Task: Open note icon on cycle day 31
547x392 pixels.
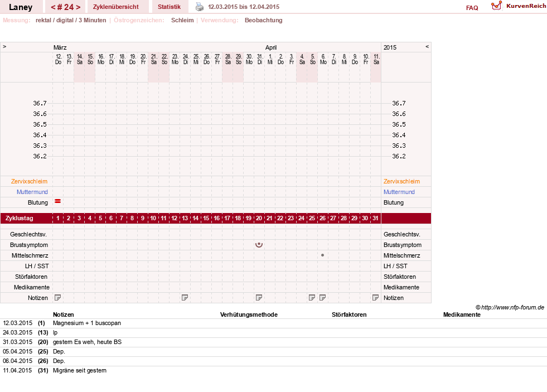Action: 375,298
